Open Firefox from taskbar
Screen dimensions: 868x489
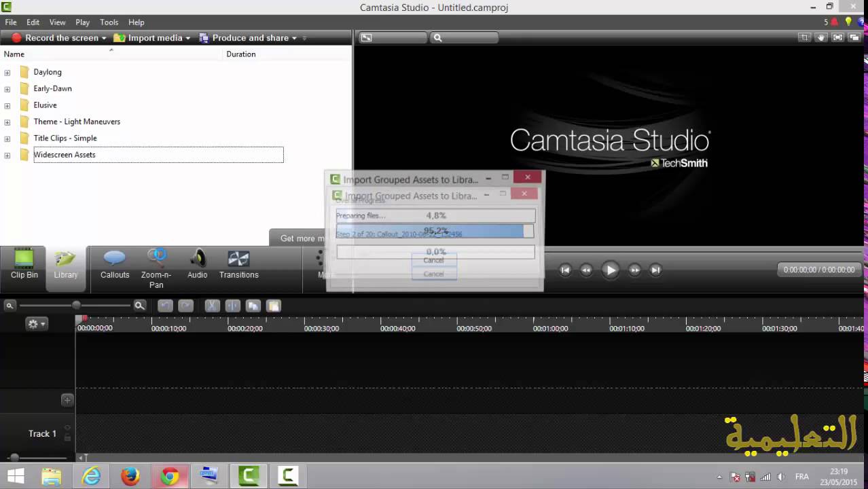[x=130, y=476]
